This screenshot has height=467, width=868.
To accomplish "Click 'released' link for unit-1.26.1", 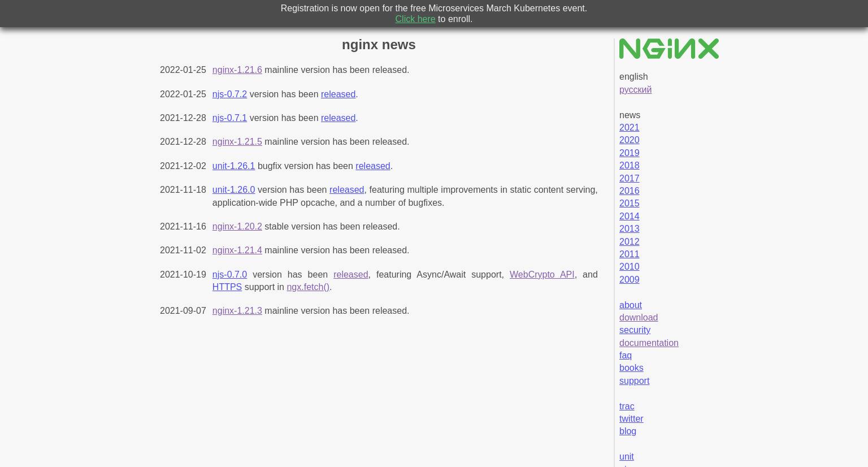I will (x=372, y=166).
